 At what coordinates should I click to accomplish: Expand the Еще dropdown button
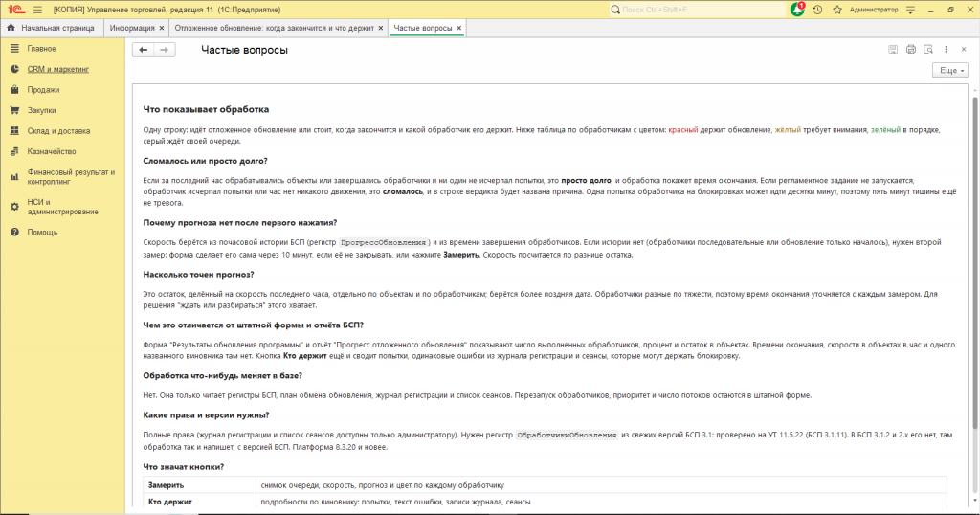point(950,70)
